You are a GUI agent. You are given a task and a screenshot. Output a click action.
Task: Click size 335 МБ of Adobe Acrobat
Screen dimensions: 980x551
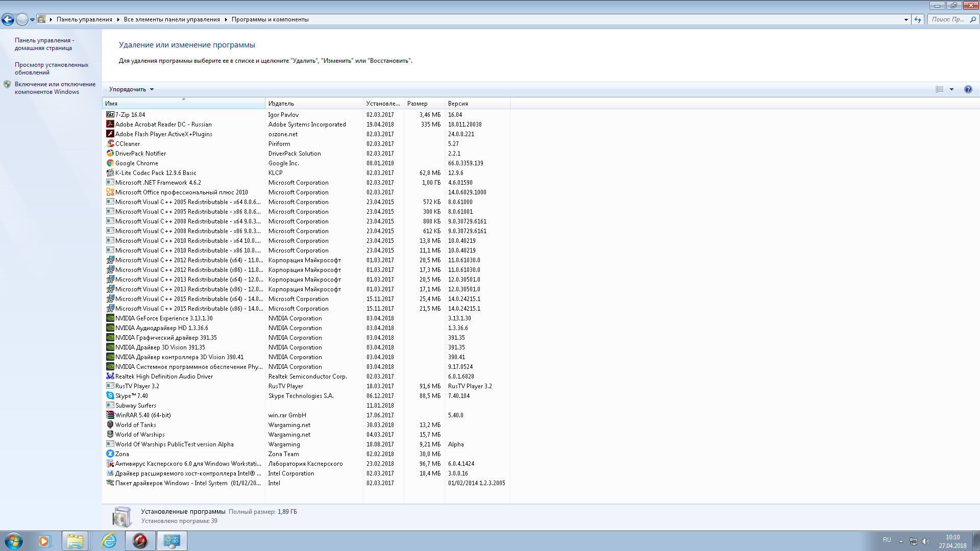431,124
